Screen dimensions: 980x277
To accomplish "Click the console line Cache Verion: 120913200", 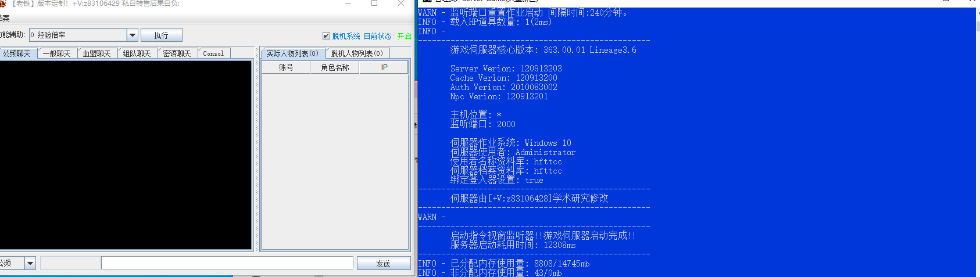I will tap(503, 78).
